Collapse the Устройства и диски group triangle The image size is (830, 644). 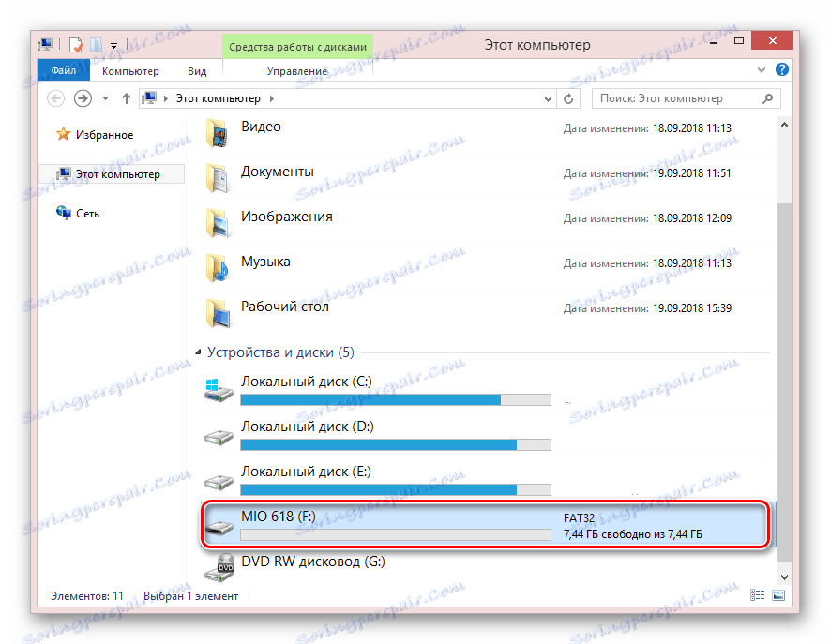198,352
